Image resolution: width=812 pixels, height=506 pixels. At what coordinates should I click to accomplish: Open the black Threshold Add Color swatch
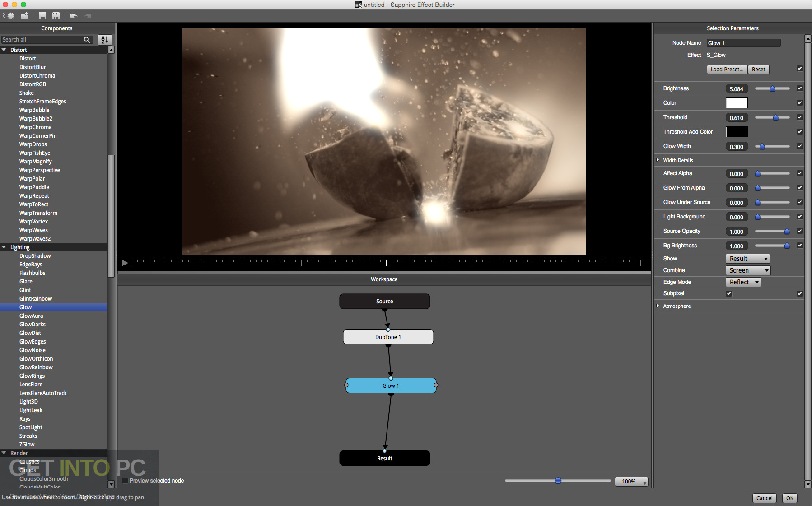[x=737, y=132]
